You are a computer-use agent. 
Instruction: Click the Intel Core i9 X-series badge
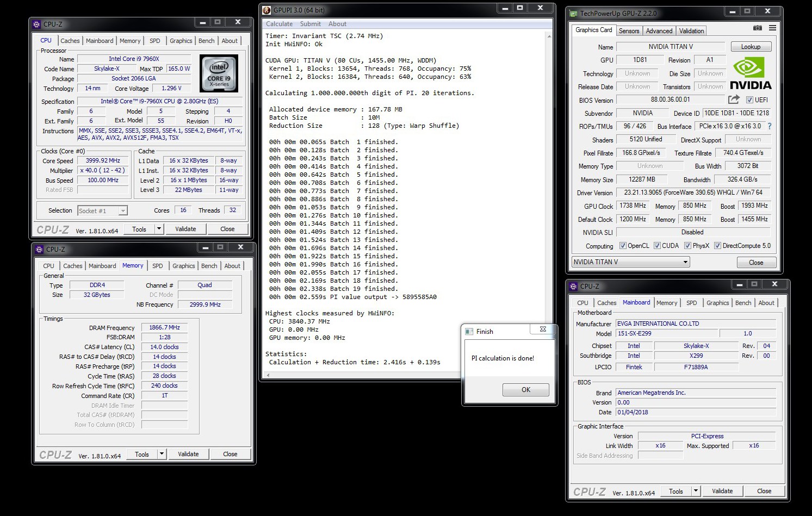219,73
